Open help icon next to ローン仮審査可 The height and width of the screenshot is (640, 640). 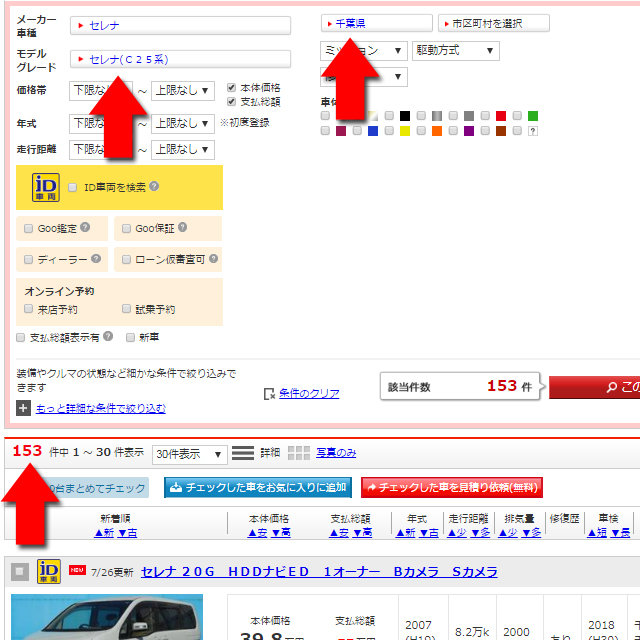pos(213,258)
